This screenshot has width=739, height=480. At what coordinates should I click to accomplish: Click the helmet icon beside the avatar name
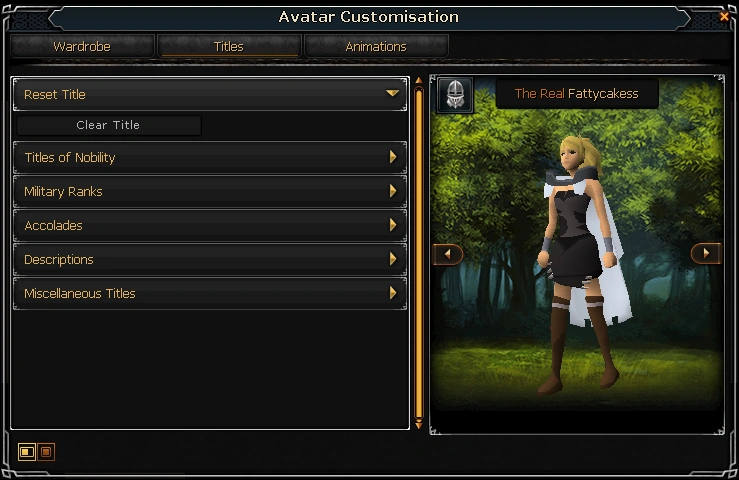coord(455,95)
